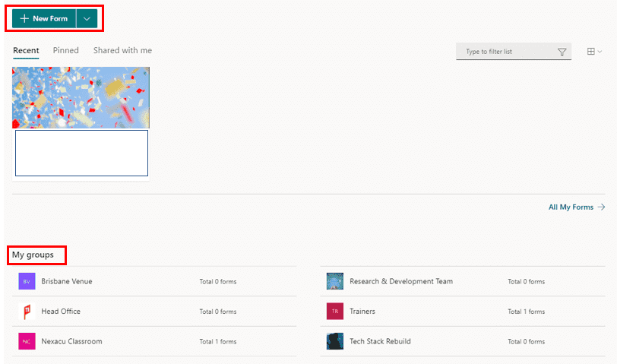Screen dimensions: 617x364
Task: Open the confetti form thumbnail
Action: (x=81, y=97)
